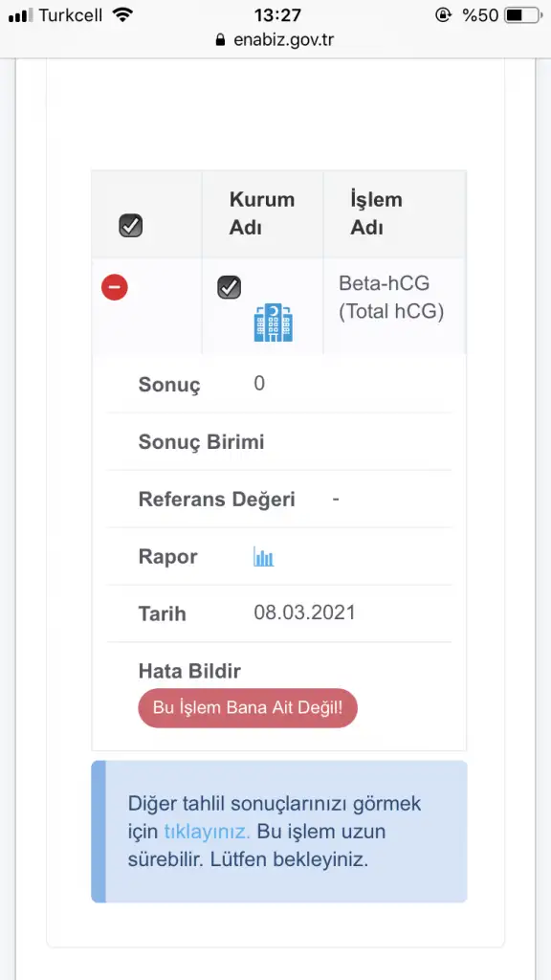Tap the enabiz.gov.tr address bar
551x980 pixels.
point(275,40)
